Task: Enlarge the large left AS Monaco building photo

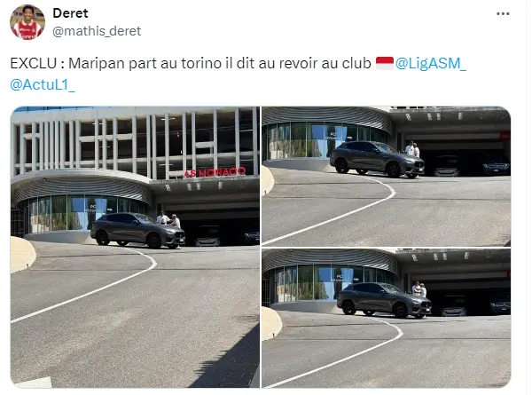Action: click(x=135, y=247)
